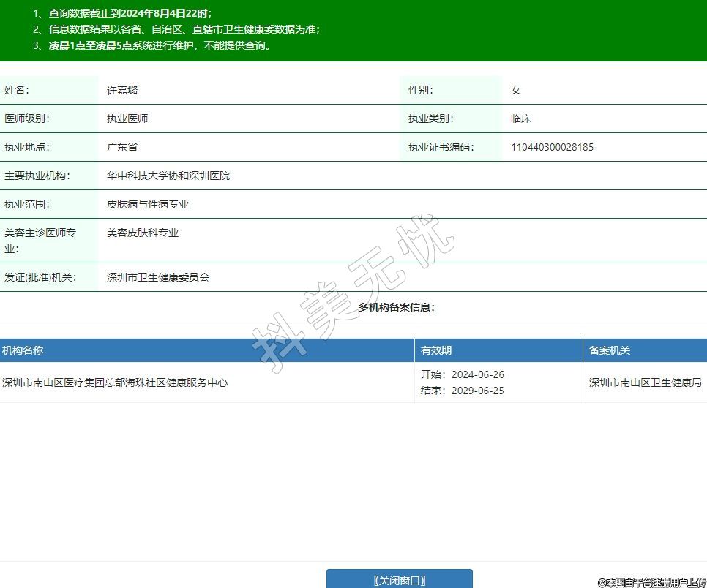Click the 机构名称 column header
The image size is (707, 588).
tap(23, 350)
